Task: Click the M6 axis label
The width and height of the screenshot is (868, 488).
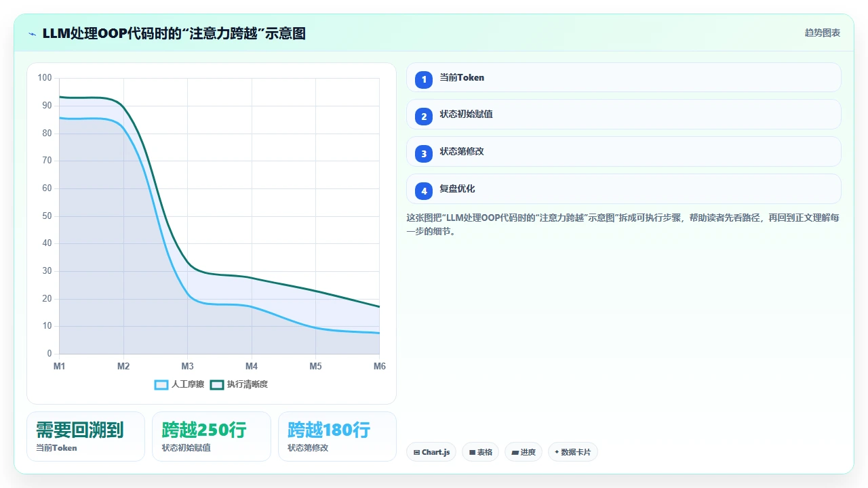Action: pyautogui.click(x=380, y=366)
